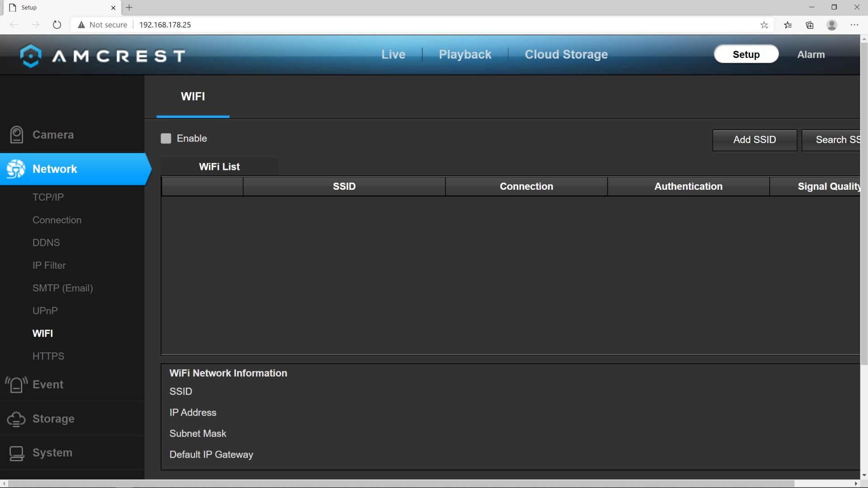The image size is (868, 488).
Task: Click the Camera icon in sidebar
Action: pyautogui.click(x=17, y=135)
